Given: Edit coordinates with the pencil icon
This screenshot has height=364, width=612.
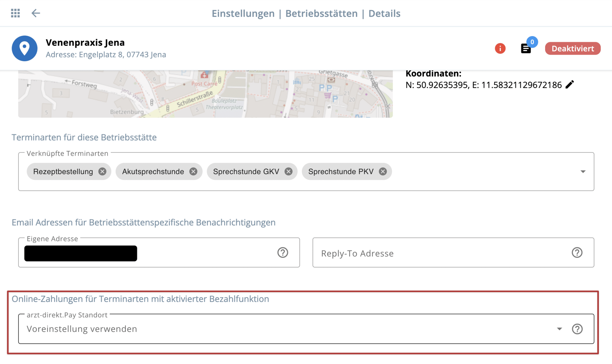Looking at the screenshot, I should point(570,85).
